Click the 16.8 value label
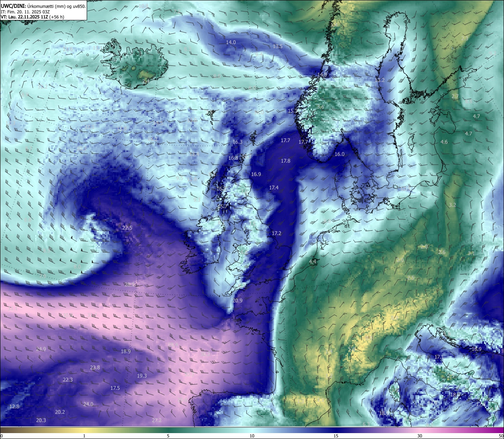 (233, 158)
